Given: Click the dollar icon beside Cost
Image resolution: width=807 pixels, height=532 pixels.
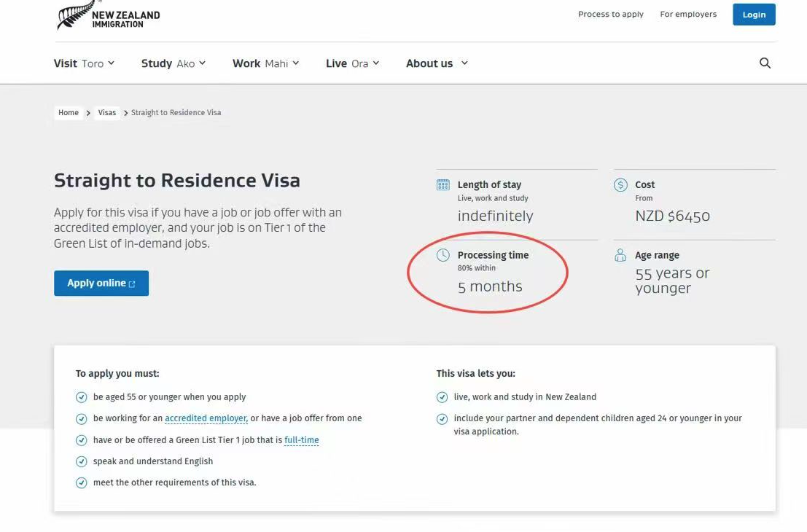Looking at the screenshot, I should pyautogui.click(x=620, y=185).
